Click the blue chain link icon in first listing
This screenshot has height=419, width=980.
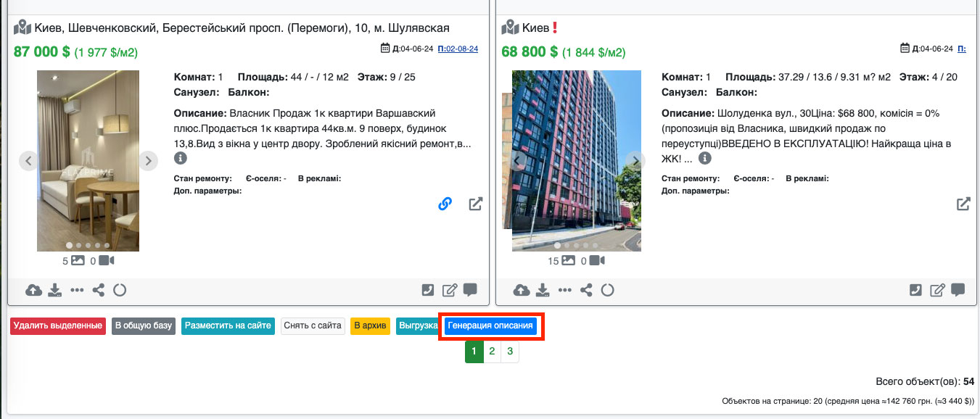click(x=445, y=204)
